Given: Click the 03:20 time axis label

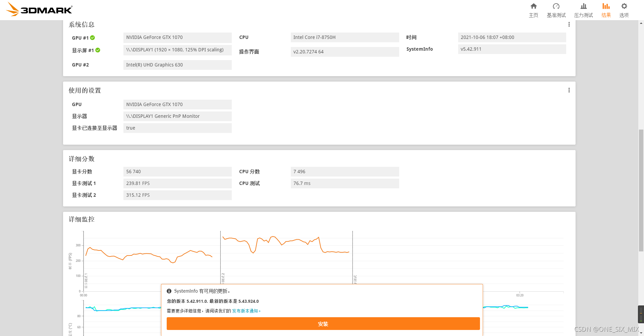Looking at the screenshot, I should click(x=520, y=295).
